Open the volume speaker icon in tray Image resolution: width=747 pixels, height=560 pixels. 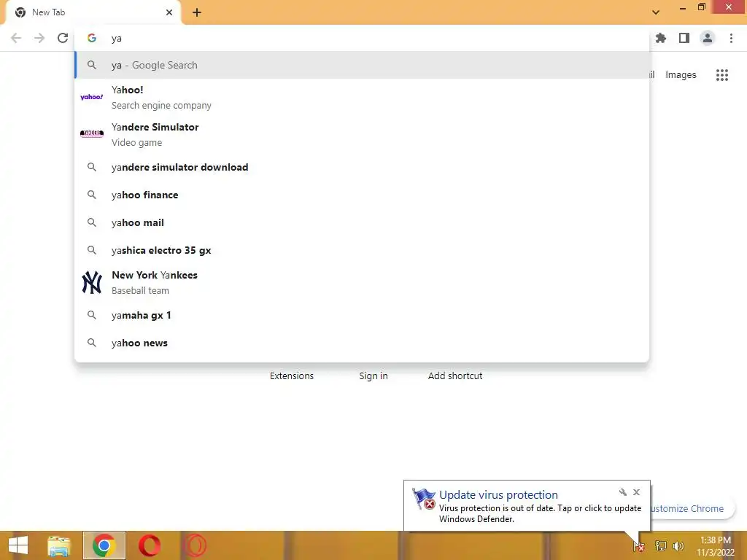pyautogui.click(x=678, y=546)
